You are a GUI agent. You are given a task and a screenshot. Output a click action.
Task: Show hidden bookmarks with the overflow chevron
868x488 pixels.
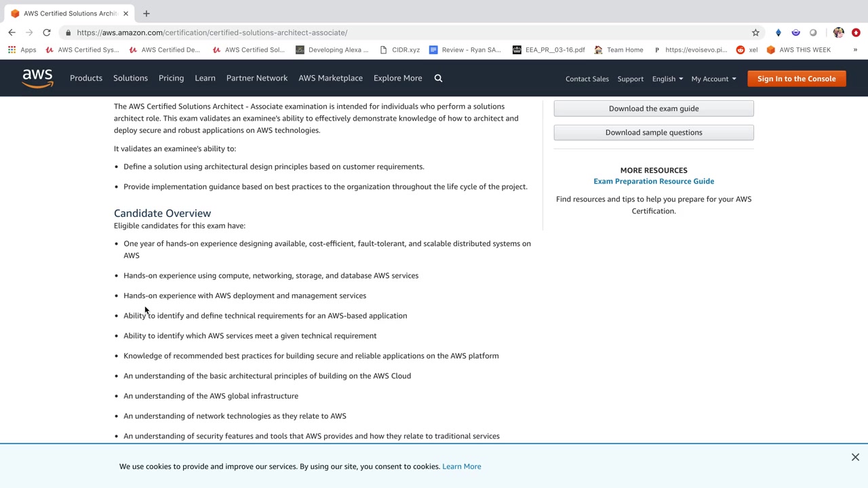(855, 49)
